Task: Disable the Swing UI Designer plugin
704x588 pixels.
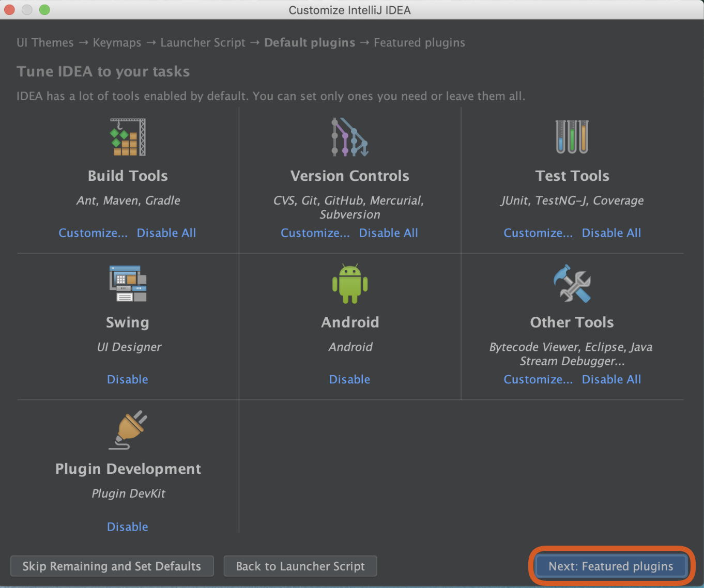Action: coord(128,379)
